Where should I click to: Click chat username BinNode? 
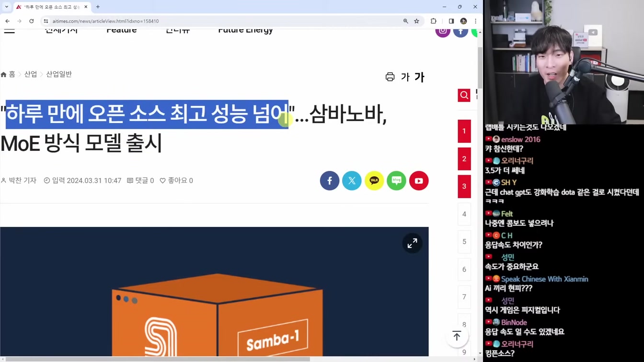tap(514, 323)
